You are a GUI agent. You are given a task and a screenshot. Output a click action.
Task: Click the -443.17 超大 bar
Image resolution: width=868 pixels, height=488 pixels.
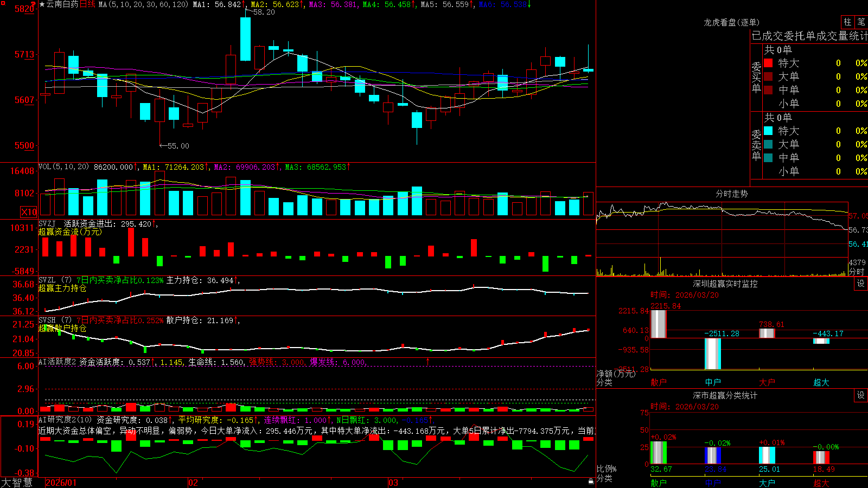pos(821,341)
